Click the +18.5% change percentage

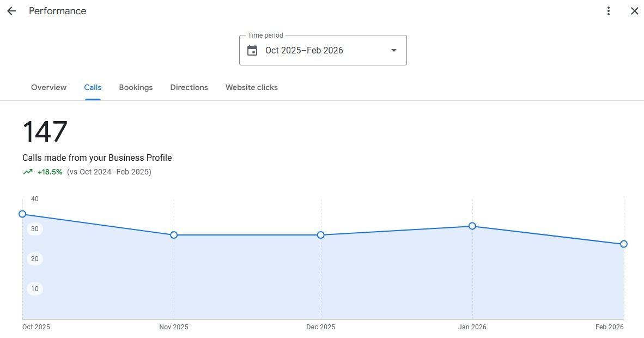pyautogui.click(x=50, y=172)
